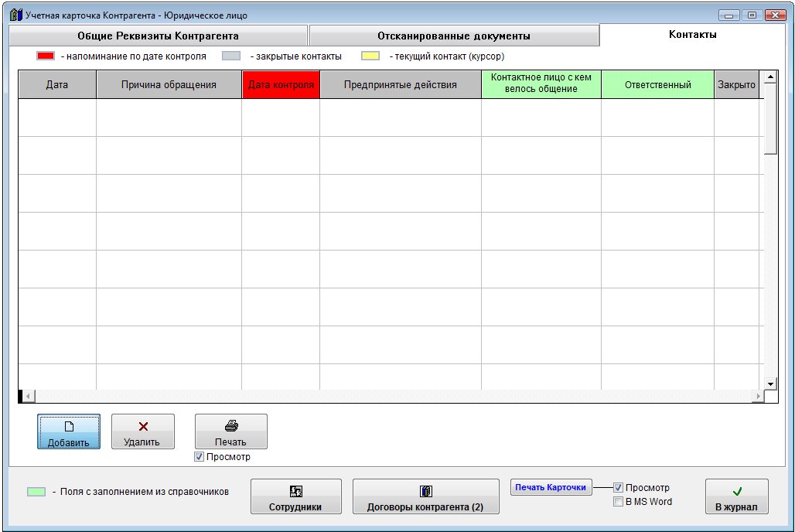Click the 'напоминание по дате контроля' legend text
795x532 pixels.
(136, 56)
